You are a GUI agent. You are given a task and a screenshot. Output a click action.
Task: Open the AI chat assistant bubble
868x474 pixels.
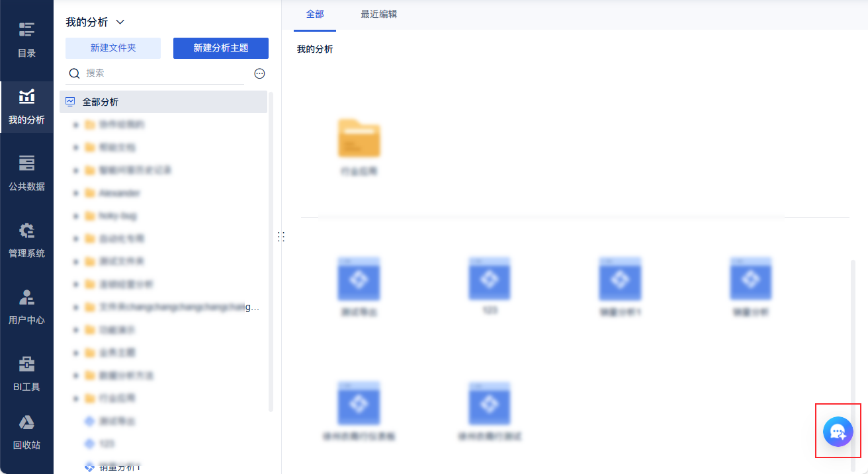(838, 432)
